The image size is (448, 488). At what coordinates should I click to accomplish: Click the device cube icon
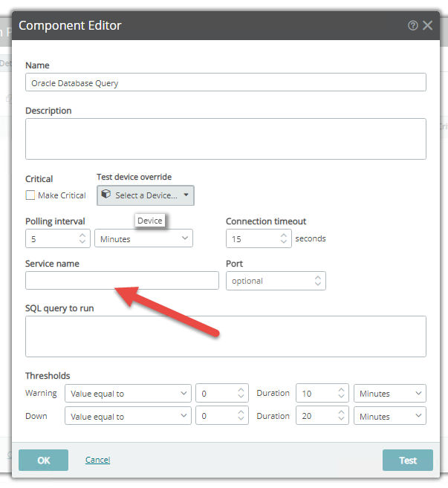tap(106, 194)
